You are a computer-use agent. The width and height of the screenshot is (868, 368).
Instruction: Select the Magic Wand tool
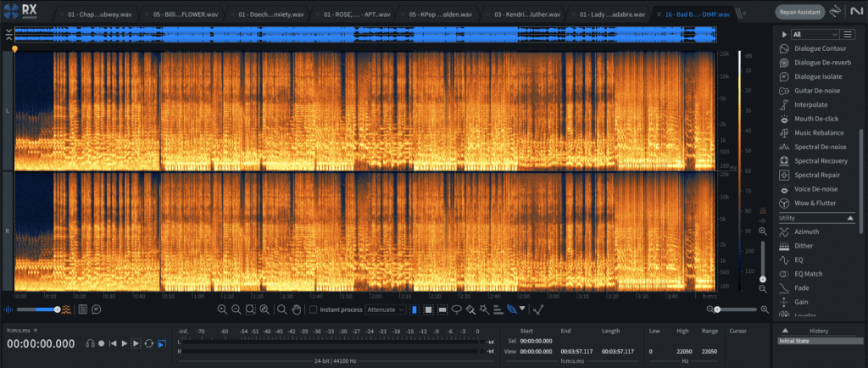[x=484, y=309]
